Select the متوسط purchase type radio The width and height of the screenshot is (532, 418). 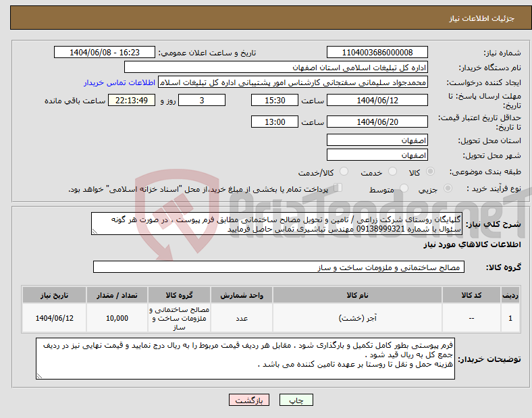pyautogui.click(x=404, y=188)
